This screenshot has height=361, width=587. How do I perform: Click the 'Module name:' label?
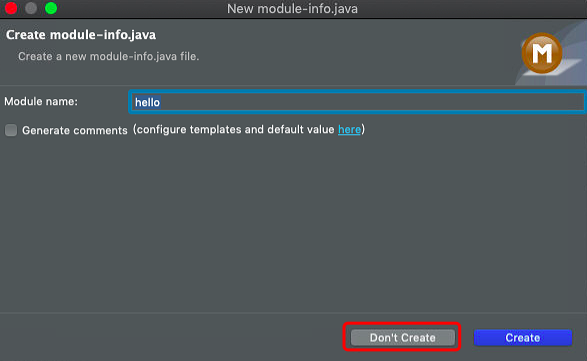tap(41, 101)
